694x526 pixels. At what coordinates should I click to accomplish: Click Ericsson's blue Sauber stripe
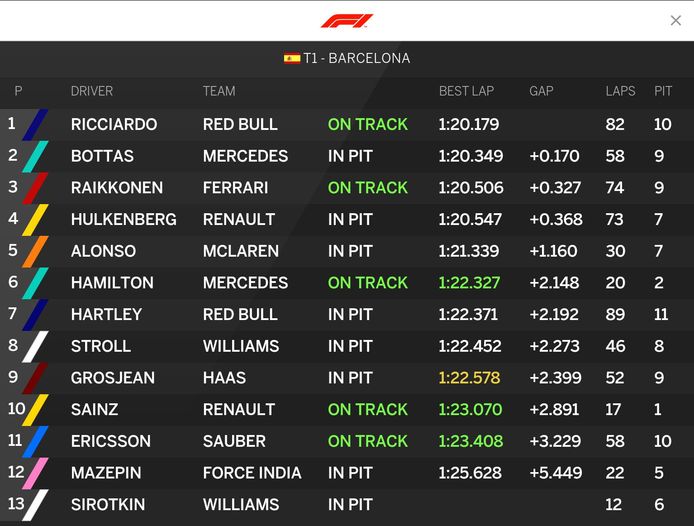click(x=35, y=441)
